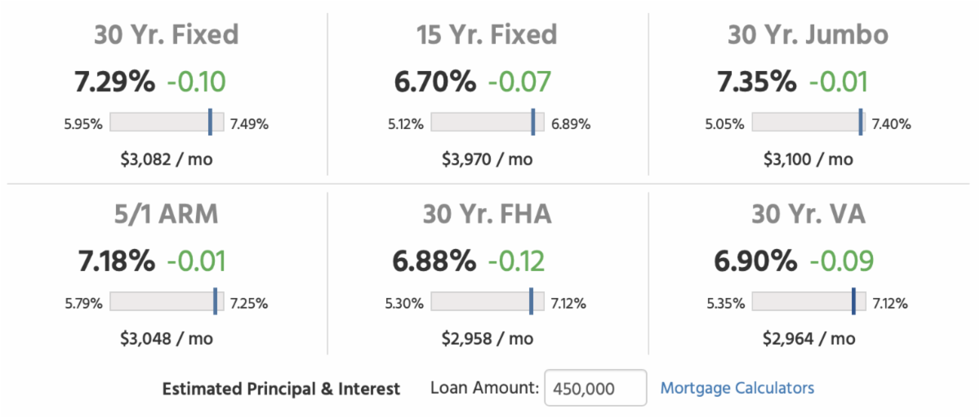This screenshot has width=980, height=418.
Task: Click the 30 Yr. VA heading
Action: point(808,214)
